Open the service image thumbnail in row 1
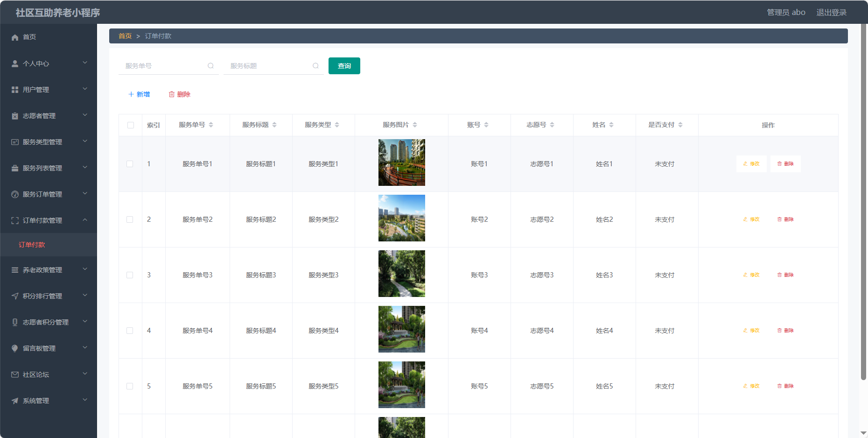The height and width of the screenshot is (438, 868). [402, 162]
